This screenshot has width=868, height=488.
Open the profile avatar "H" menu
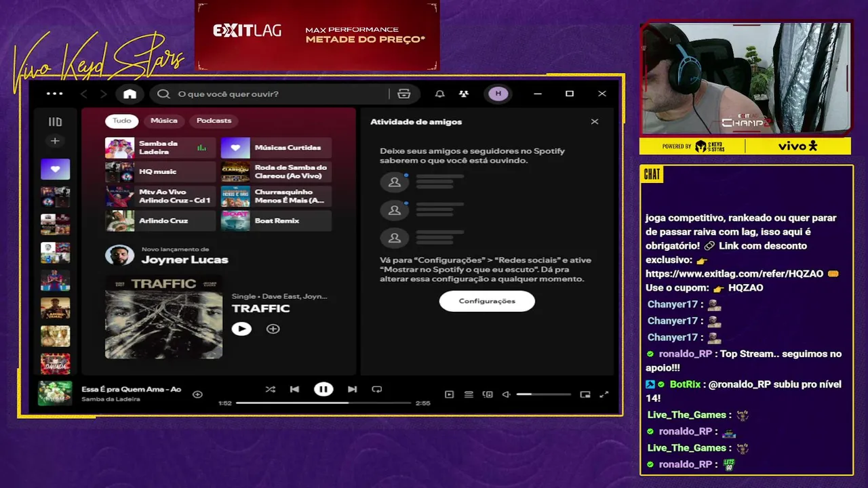coord(498,94)
